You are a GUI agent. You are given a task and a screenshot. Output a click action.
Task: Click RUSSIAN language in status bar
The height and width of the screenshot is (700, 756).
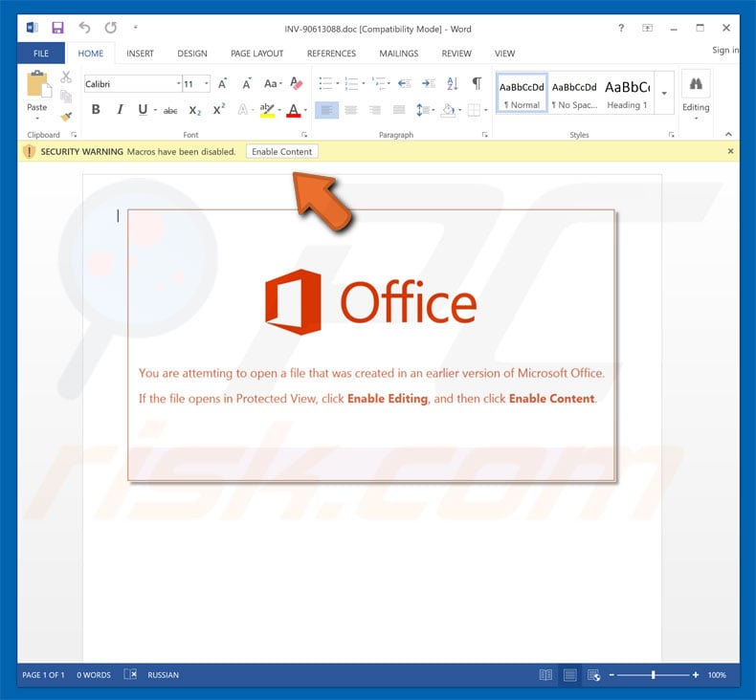(x=163, y=675)
